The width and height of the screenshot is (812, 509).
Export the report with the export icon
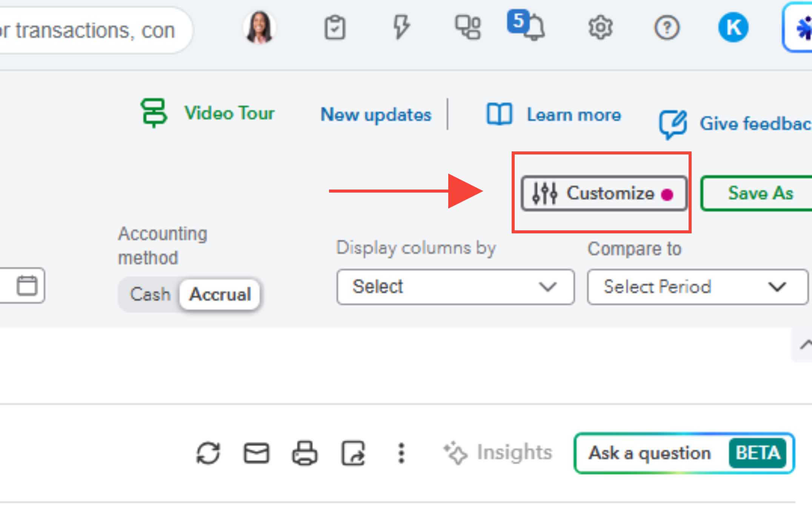point(353,453)
